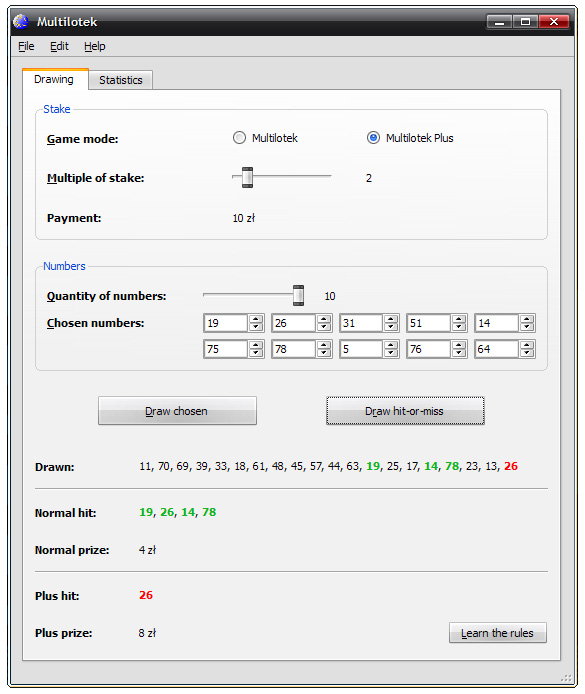The height and width of the screenshot is (694, 585).
Task: Increase the chosen number 64 with up arrow
Action: [x=527, y=345]
